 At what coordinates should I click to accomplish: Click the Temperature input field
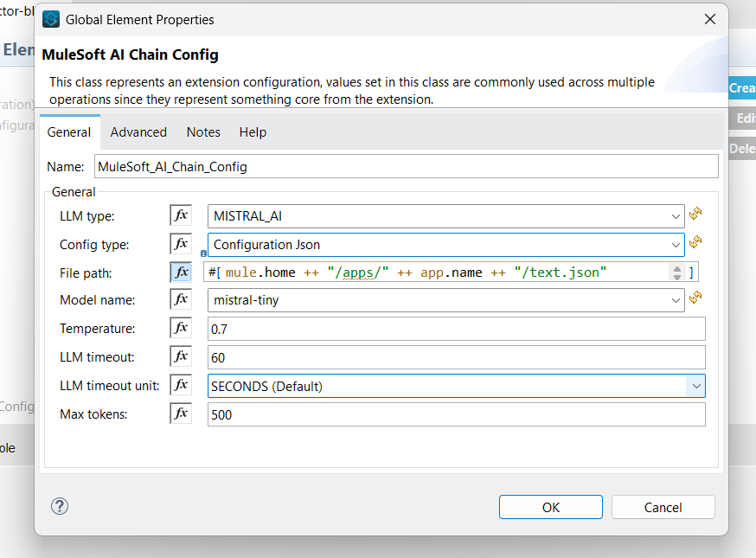click(456, 329)
